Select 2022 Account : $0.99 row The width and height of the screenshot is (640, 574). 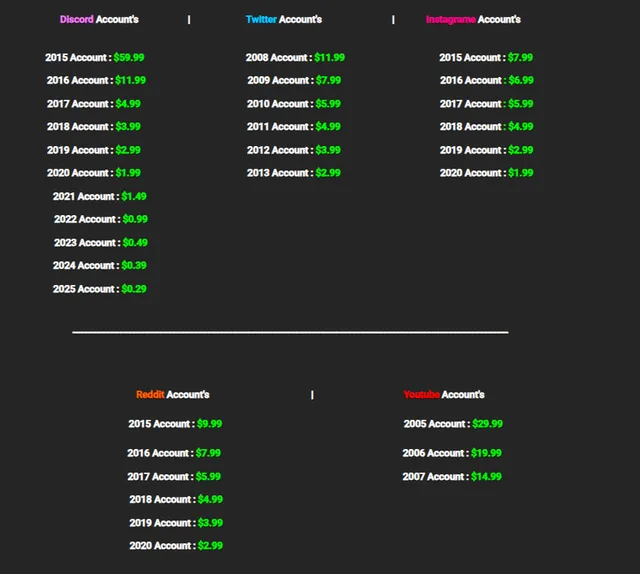coord(101,219)
